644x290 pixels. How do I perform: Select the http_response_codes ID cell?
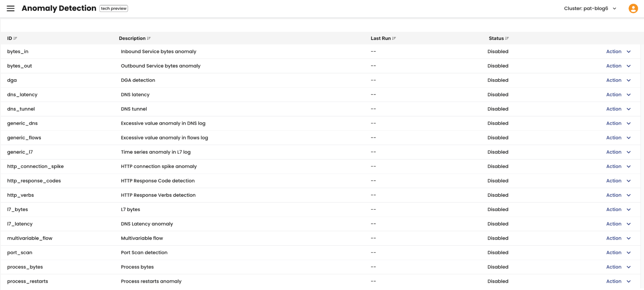click(x=34, y=181)
